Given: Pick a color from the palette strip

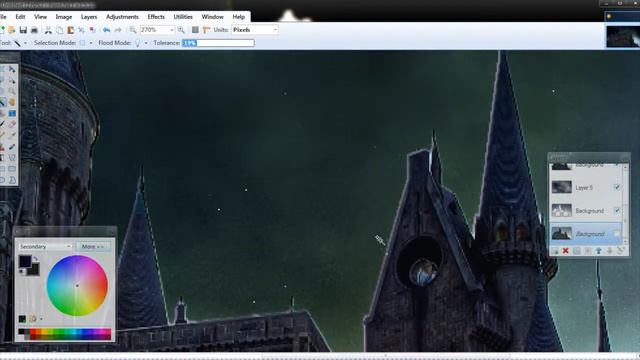Looking at the screenshot, I should 64,334.
